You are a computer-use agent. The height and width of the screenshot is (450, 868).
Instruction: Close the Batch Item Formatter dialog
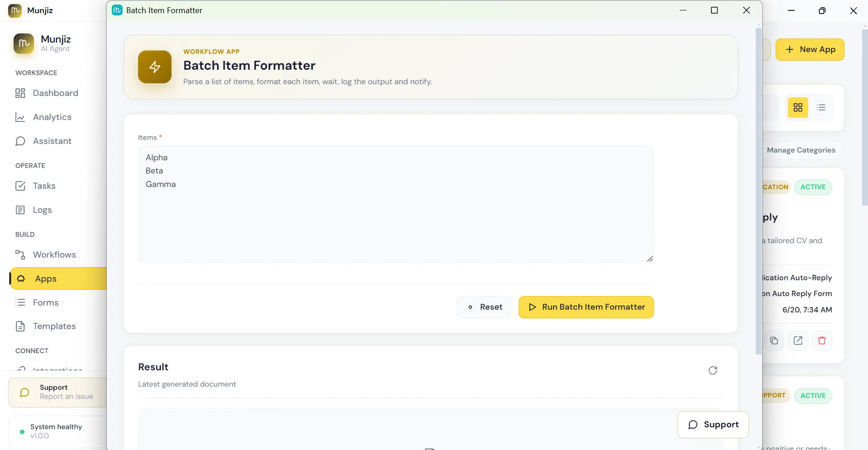747,10
